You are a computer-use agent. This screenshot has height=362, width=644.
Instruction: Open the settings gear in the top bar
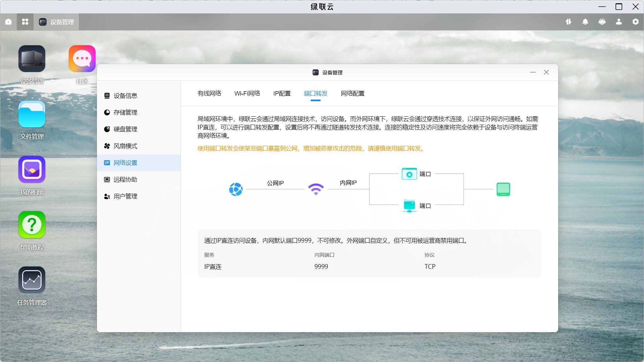click(x=635, y=22)
